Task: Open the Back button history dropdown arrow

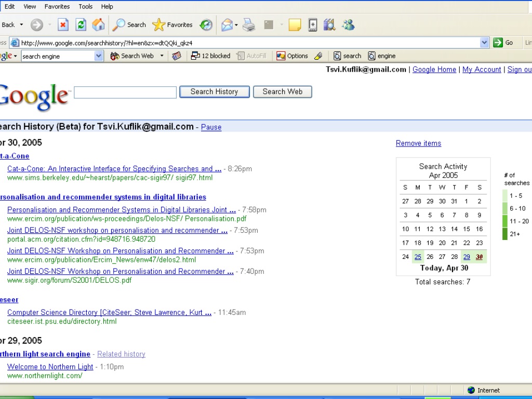Action: pyautogui.click(x=21, y=25)
